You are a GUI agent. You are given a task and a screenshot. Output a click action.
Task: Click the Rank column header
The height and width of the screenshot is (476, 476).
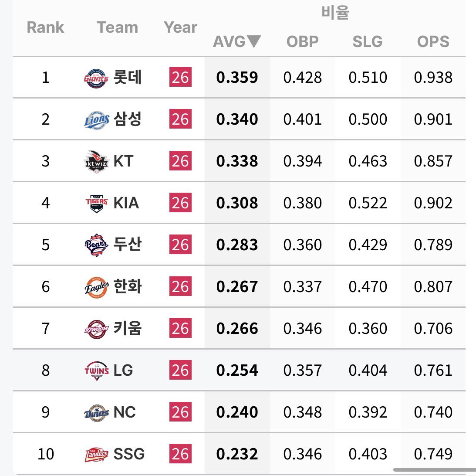pos(45,27)
